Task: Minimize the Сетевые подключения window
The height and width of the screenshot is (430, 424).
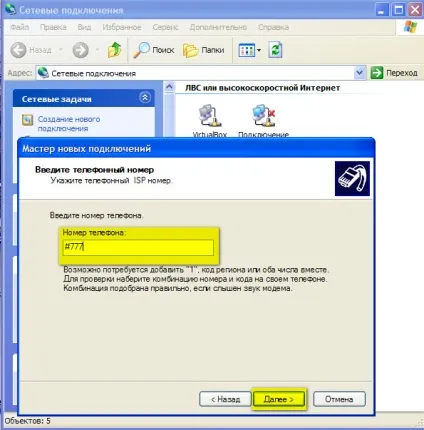Action: point(382,10)
